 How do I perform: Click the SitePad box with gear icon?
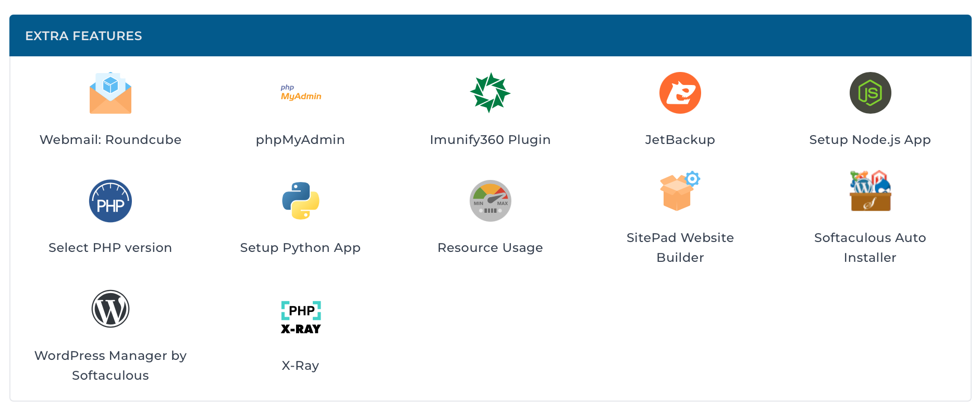click(x=680, y=191)
